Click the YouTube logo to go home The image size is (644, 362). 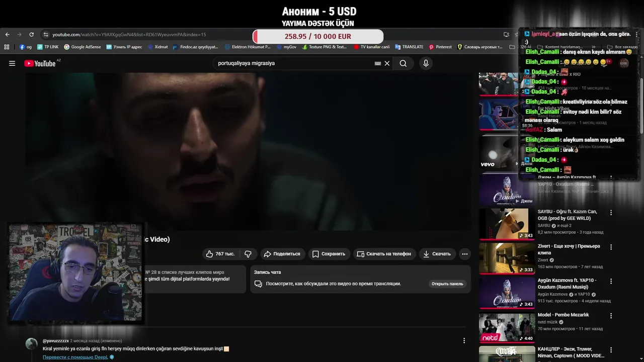coord(40,63)
